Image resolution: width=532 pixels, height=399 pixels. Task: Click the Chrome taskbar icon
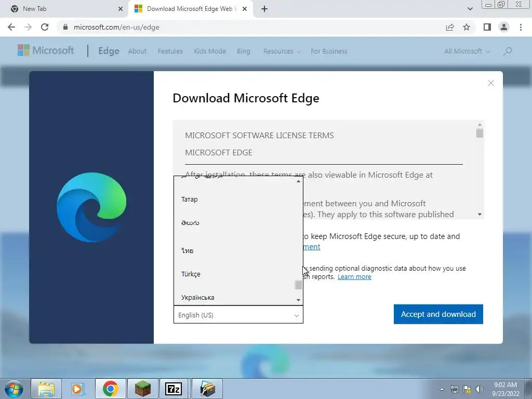(x=110, y=389)
